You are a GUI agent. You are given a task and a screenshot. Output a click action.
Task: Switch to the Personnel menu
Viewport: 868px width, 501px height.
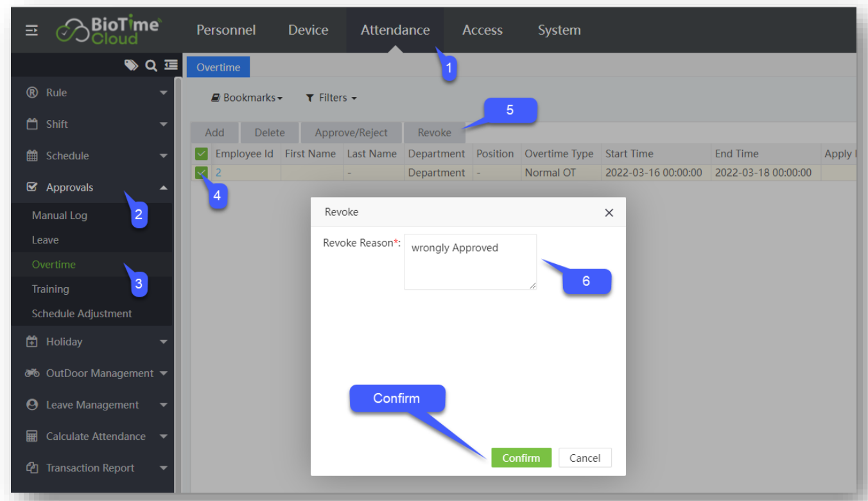click(x=226, y=30)
